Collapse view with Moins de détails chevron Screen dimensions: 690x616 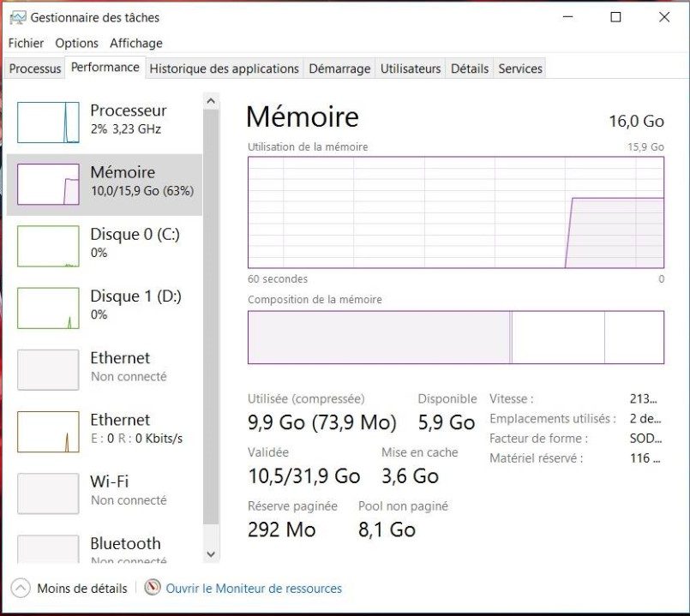tap(21, 589)
